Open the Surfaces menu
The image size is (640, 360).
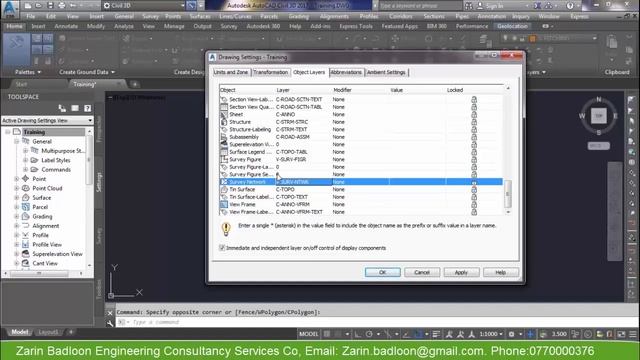coord(200,16)
